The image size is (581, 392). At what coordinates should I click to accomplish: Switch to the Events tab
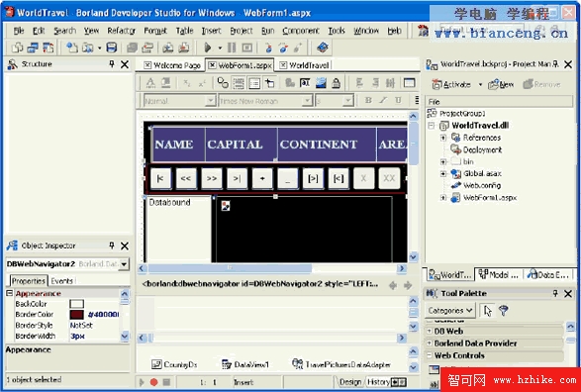[x=62, y=281]
